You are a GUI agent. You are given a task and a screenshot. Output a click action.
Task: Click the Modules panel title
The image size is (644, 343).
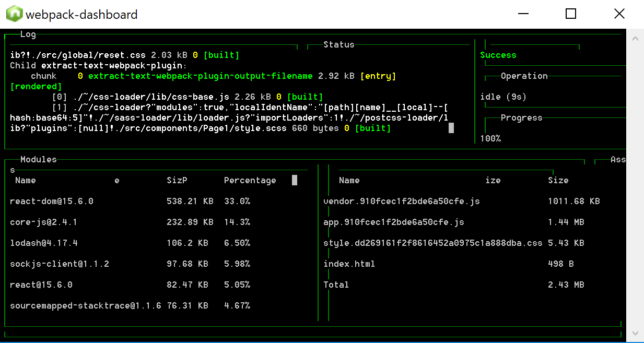tap(39, 160)
